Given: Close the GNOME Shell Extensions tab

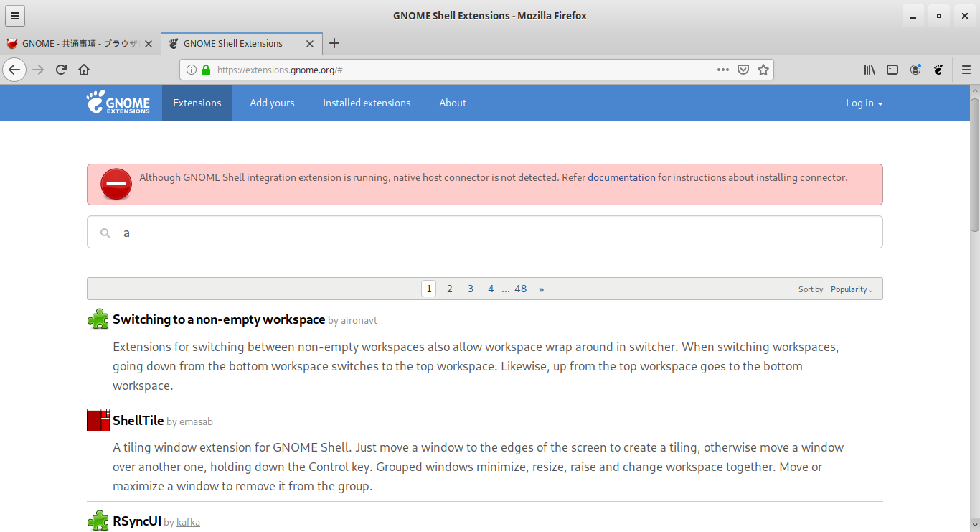Looking at the screenshot, I should click(x=310, y=43).
